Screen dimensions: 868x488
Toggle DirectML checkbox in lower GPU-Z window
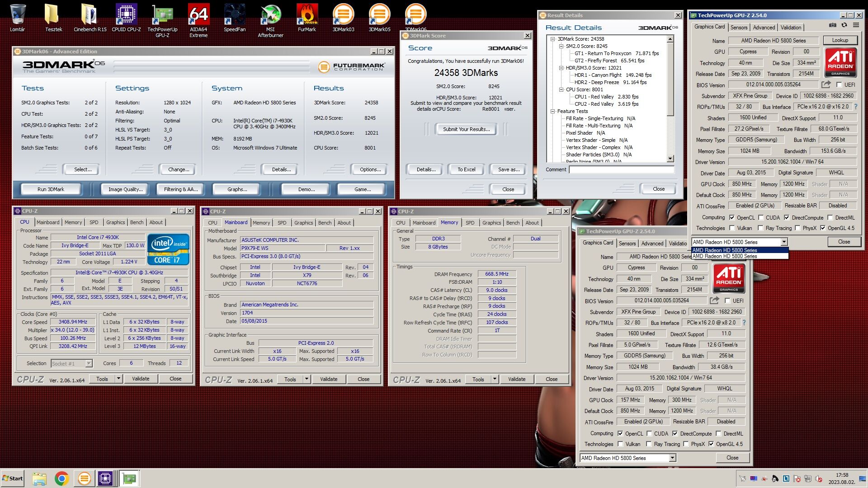click(718, 433)
